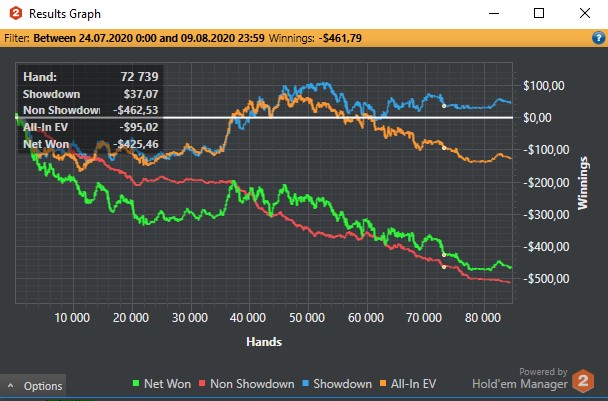The width and height of the screenshot is (608, 401).
Task: Click the Powered by text
Action: (x=543, y=372)
